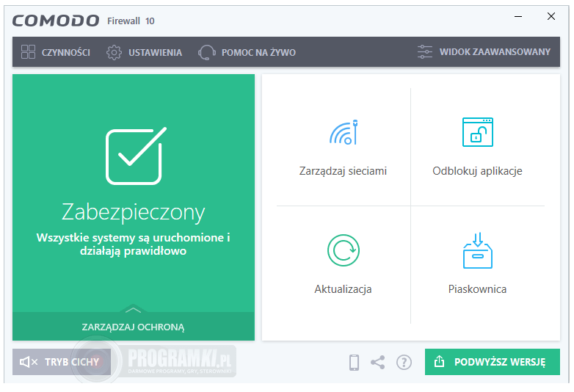Click the large checkmark status icon
The width and height of the screenshot is (574, 392).
tap(137, 156)
